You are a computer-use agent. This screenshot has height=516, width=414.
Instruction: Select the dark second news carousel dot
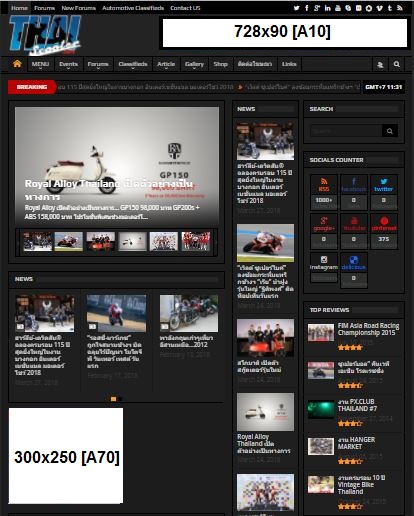(120, 399)
